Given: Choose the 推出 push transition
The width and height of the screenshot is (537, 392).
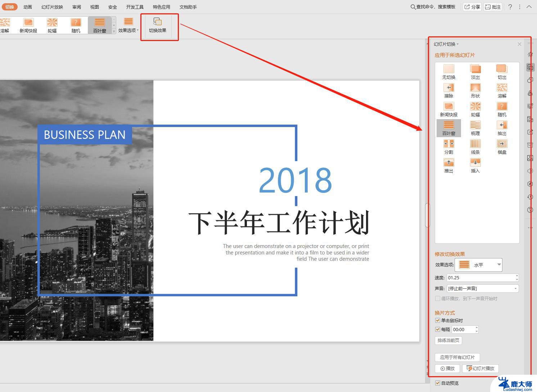Looking at the screenshot, I should click(x=448, y=166).
